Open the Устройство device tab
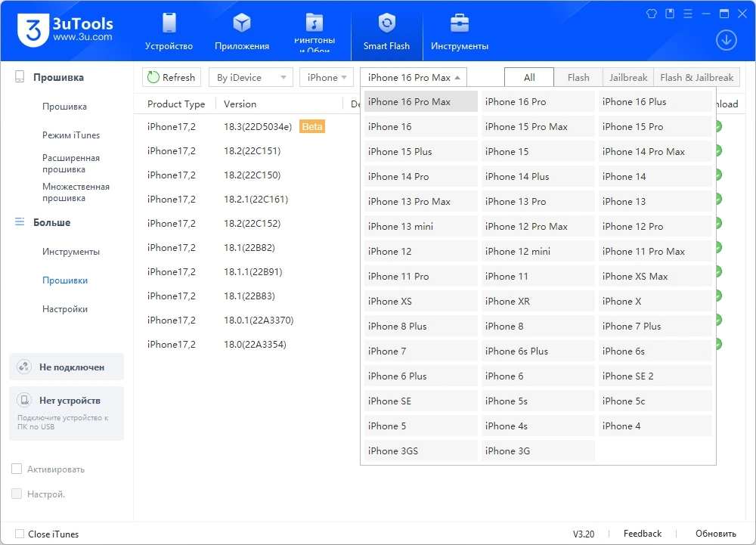This screenshot has height=545, width=756. click(169, 32)
